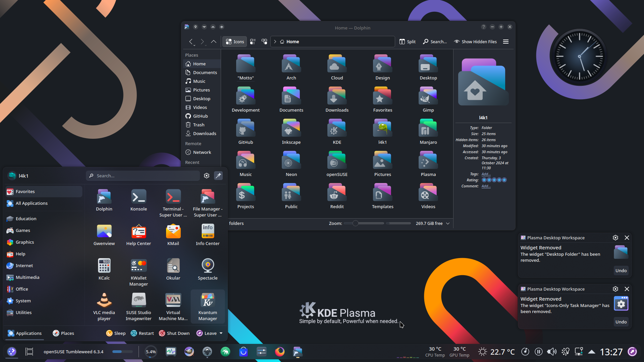Screen dimensions: 644x362
Task: Toggle pause media tray icon
Action: tap(539, 352)
